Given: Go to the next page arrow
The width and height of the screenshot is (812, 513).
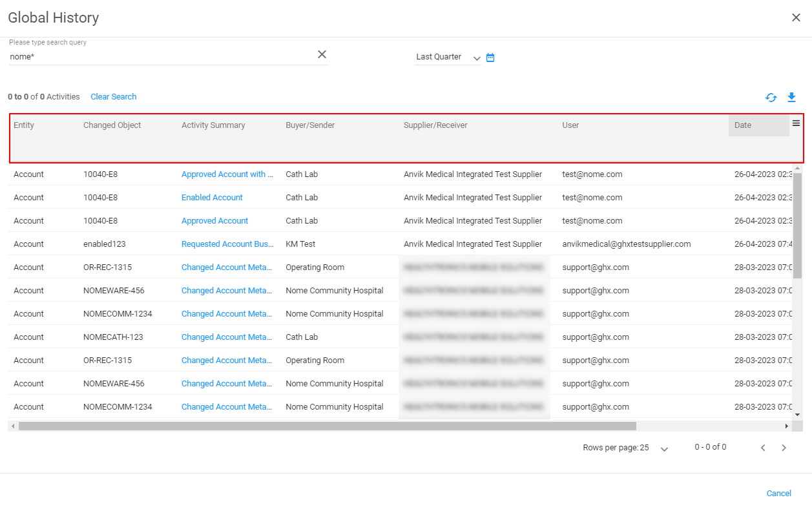Looking at the screenshot, I should [x=784, y=448].
